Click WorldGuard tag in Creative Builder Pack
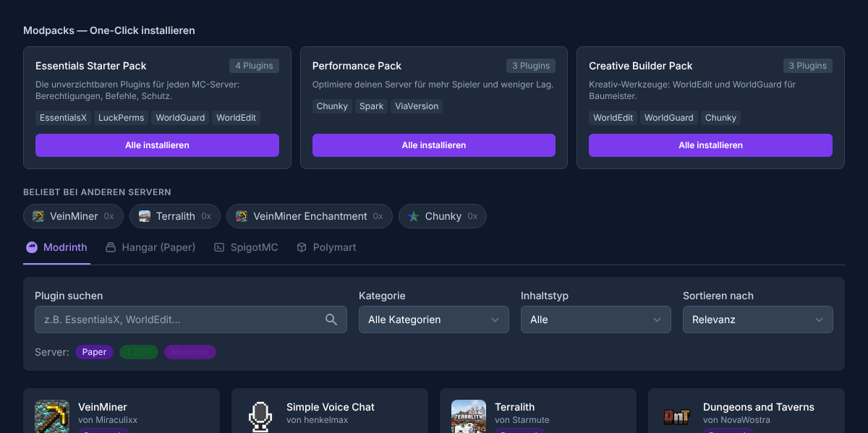 (669, 118)
